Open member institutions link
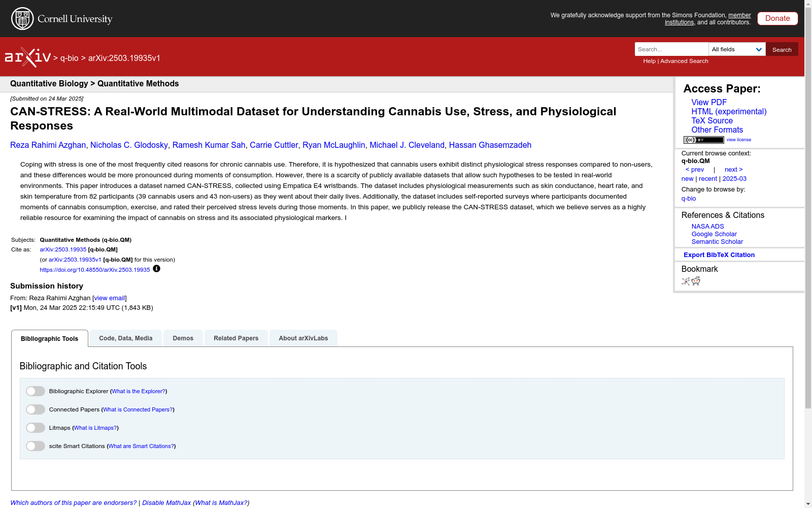The width and height of the screenshot is (812, 508). (708, 19)
